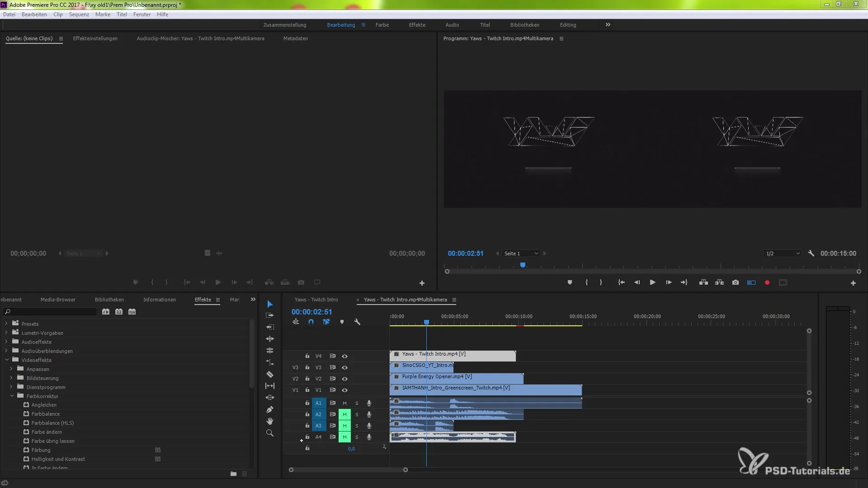Open the Fenster menu

click(x=142, y=14)
